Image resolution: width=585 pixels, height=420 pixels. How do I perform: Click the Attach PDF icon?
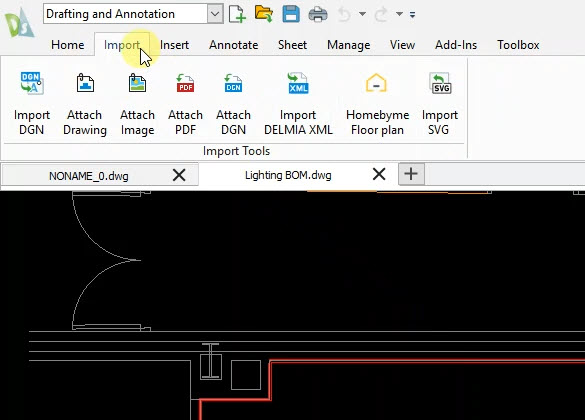tap(185, 83)
